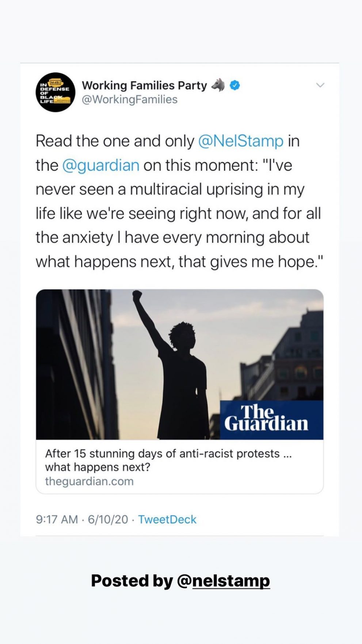Click the 9:17 AM timestamp
This screenshot has height=644, width=362.
(57, 519)
